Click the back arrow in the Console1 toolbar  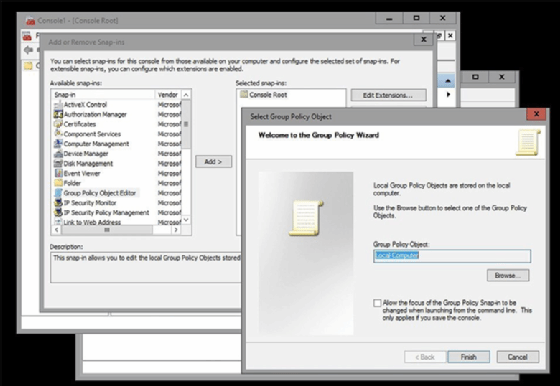pos(28,50)
